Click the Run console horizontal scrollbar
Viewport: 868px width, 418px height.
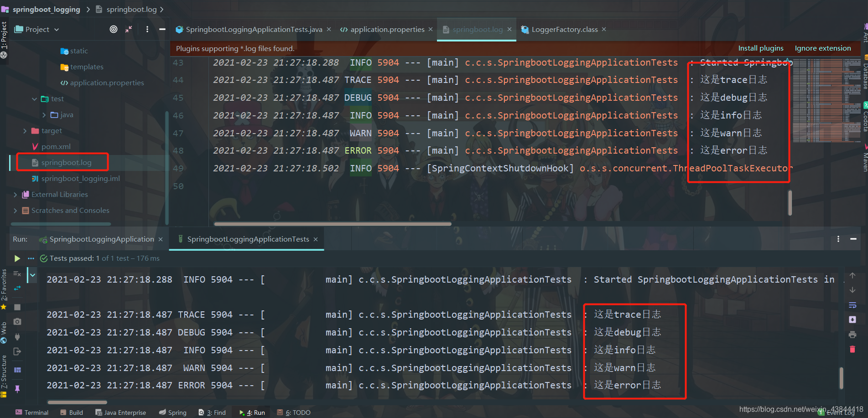coord(77,402)
